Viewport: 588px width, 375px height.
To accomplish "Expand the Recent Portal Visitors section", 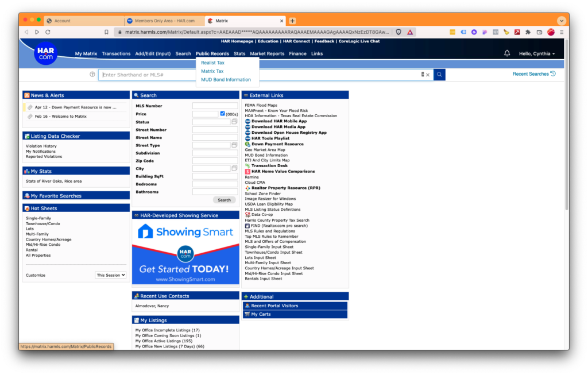I will pyautogui.click(x=295, y=306).
